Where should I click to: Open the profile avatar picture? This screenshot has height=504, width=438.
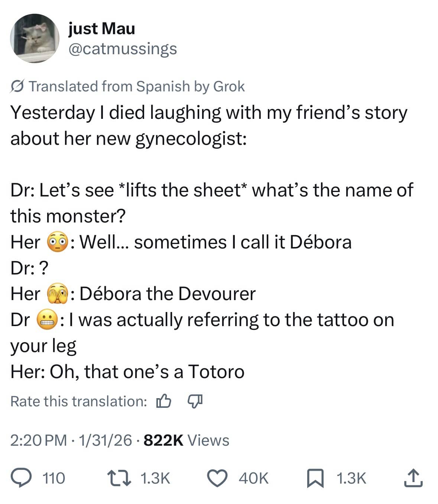pyautogui.click(x=35, y=40)
